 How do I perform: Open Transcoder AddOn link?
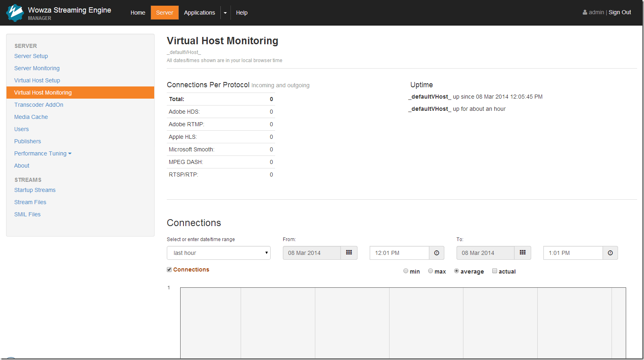(39, 105)
